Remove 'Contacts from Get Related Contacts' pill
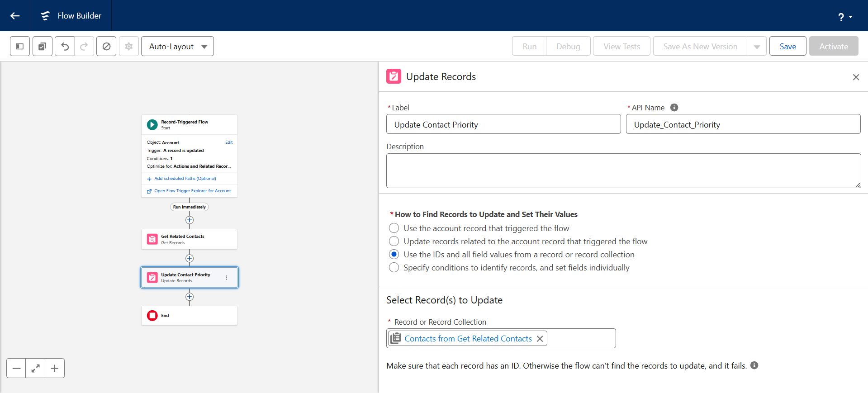 click(x=540, y=339)
